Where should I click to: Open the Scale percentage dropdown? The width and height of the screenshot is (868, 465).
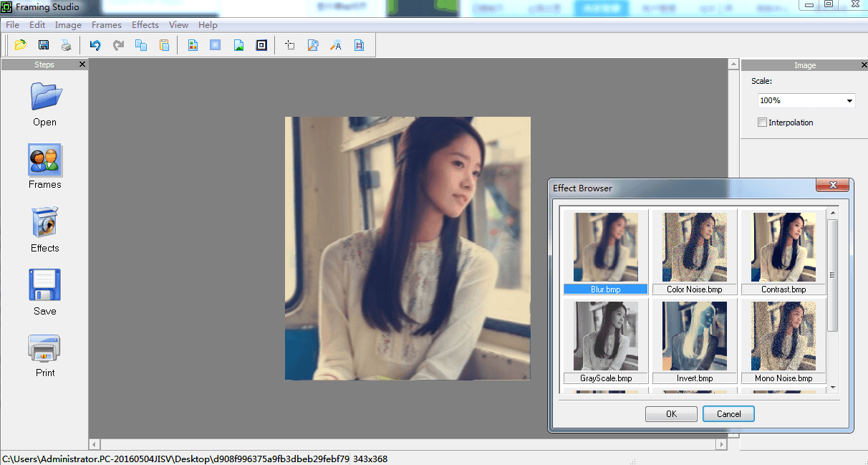[851, 100]
